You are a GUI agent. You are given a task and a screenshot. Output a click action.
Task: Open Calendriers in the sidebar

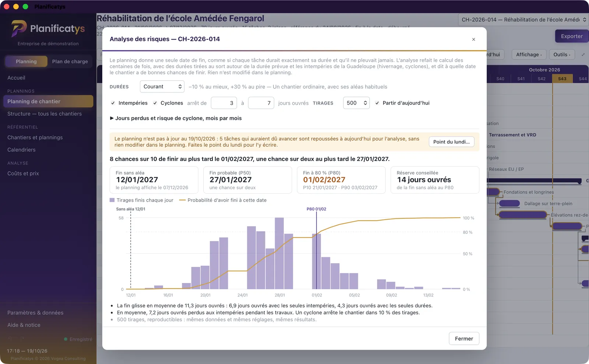coord(21,150)
